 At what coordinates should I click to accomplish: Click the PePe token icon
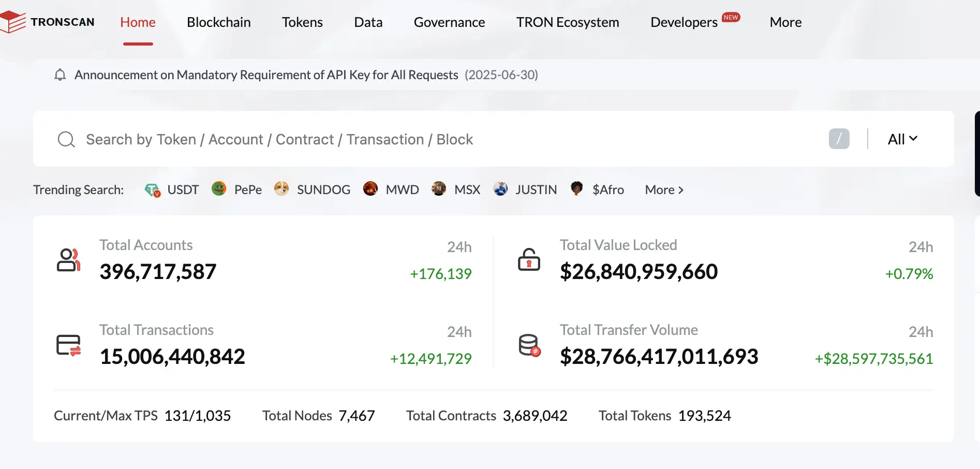(x=219, y=188)
